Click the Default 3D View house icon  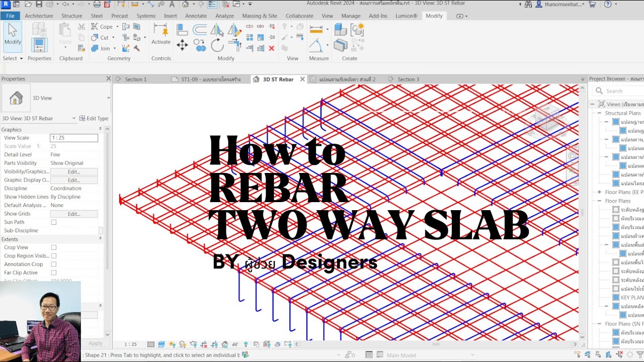(185, 4)
